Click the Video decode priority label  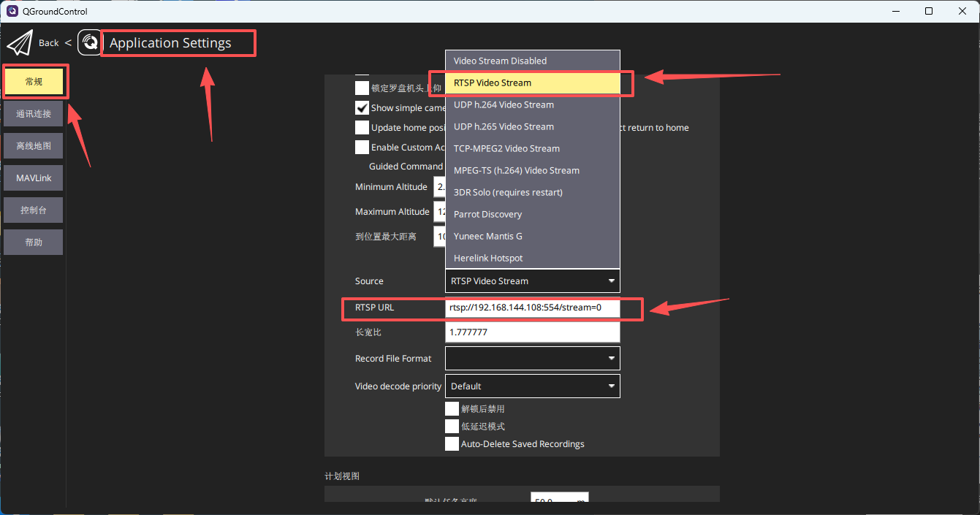[x=398, y=386]
